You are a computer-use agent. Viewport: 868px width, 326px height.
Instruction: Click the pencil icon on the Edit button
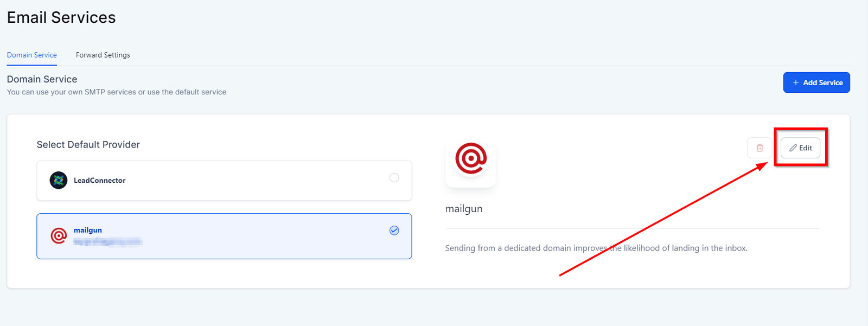click(793, 148)
